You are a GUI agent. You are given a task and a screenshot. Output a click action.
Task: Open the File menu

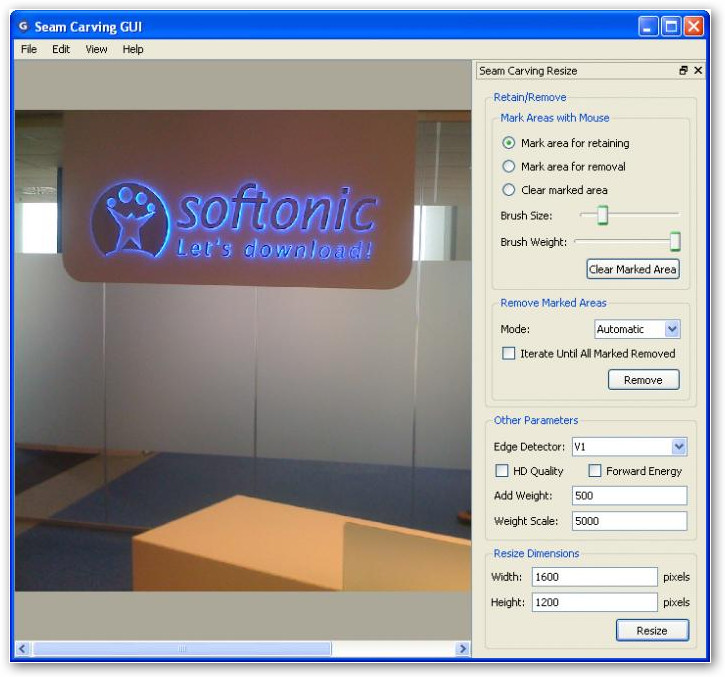(29, 49)
